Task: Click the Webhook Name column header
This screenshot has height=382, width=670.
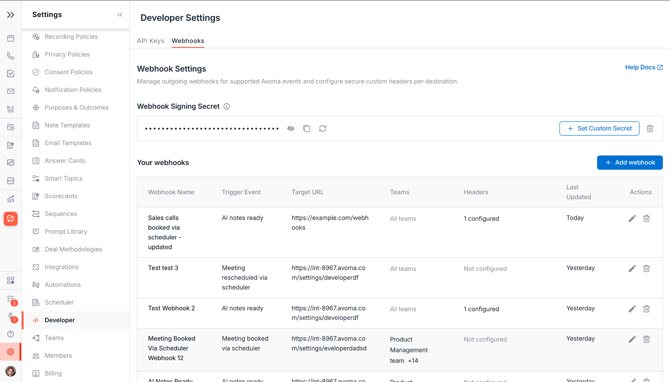Action: tap(171, 192)
